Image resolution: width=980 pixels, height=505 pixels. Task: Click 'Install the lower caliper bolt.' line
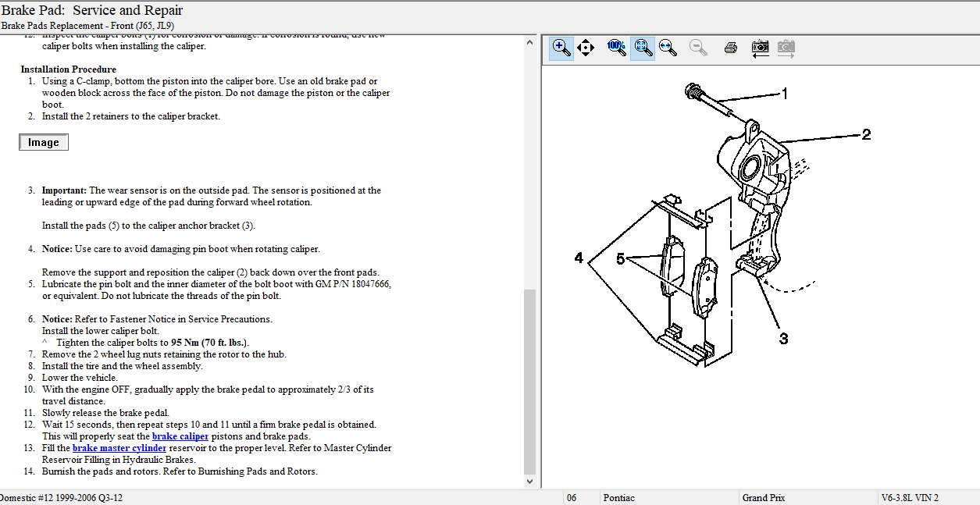point(101,331)
